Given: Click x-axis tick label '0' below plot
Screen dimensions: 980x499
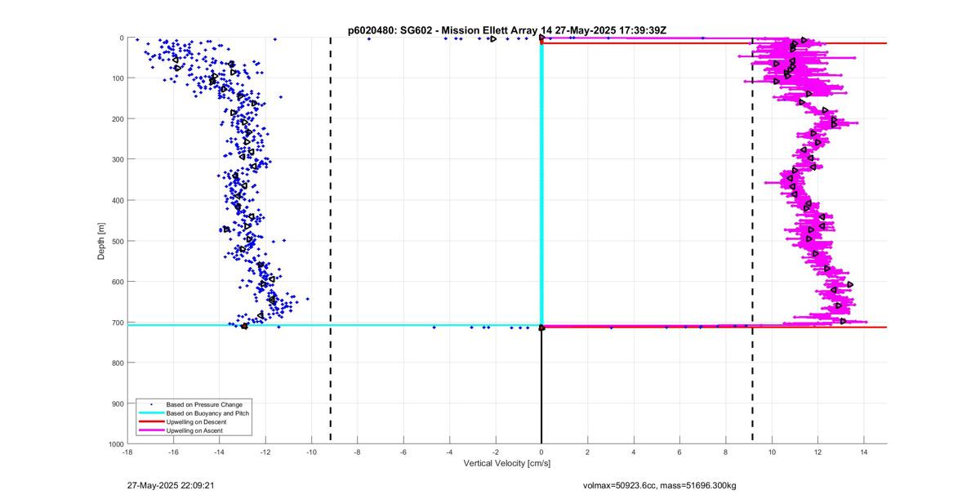Looking at the screenshot, I should click(x=541, y=452).
